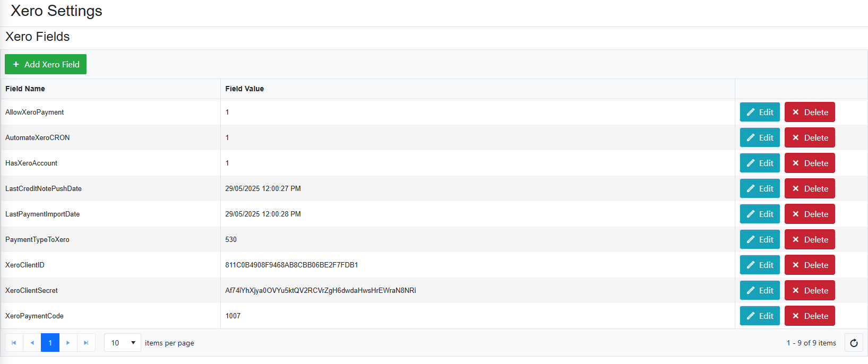Select the AllowXeroPayment name cell
The height and width of the screenshot is (364, 868).
(x=110, y=112)
